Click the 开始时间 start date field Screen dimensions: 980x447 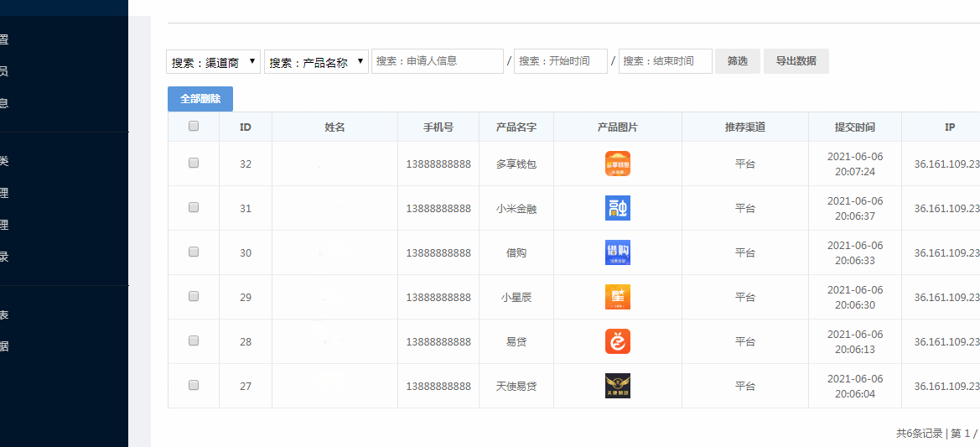[560, 61]
